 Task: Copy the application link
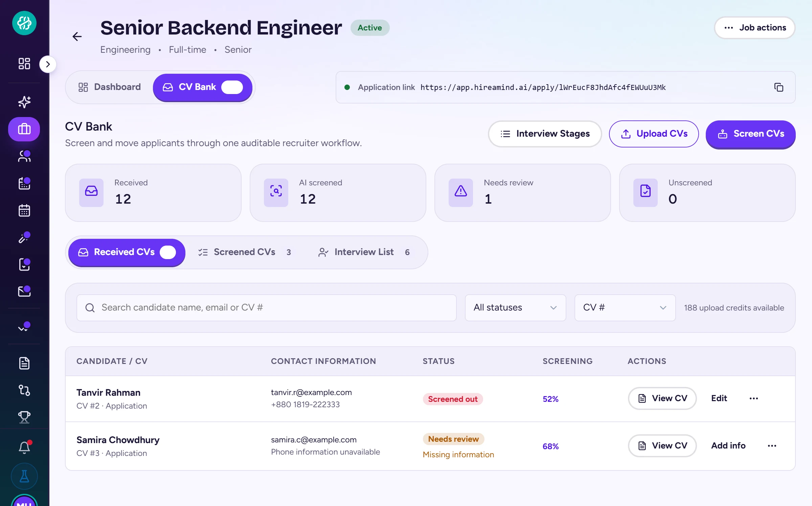coord(779,87)
